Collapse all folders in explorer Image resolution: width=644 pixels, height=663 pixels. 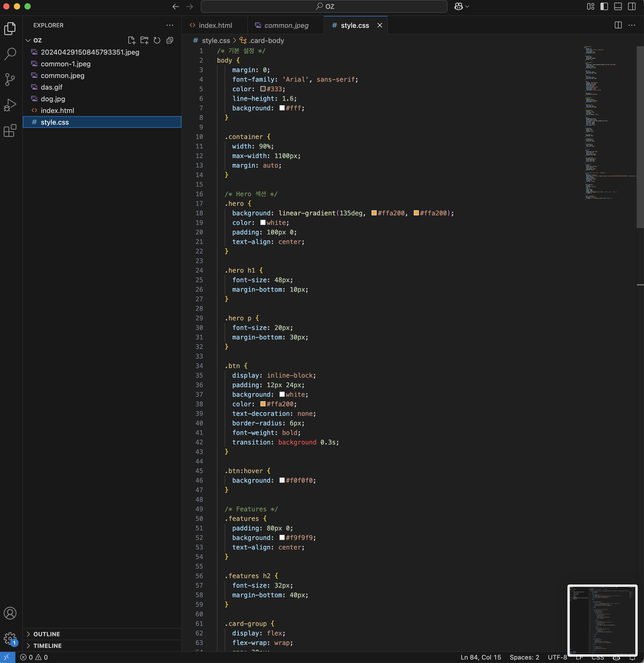[170, 40]
